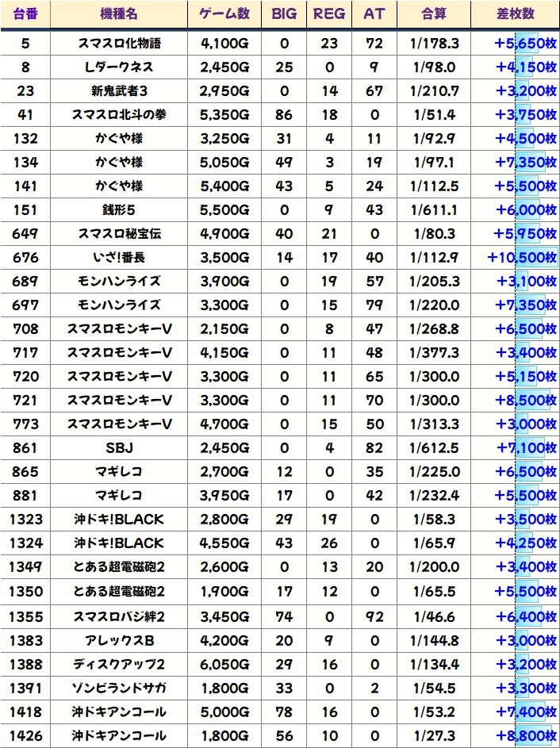Select the BIG column header
Screen dimensions: 560x748
tap(284, 14)
